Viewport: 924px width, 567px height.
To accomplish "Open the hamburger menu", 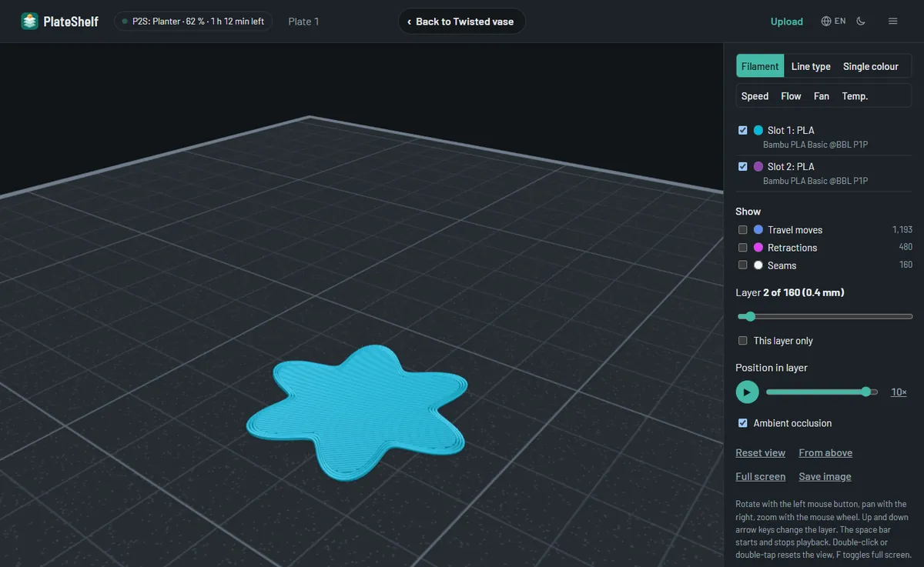I will point(893,22).
